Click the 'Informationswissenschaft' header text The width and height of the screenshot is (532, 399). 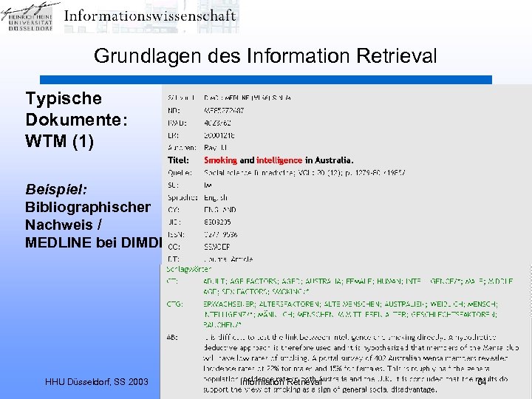tap(150, 16)
